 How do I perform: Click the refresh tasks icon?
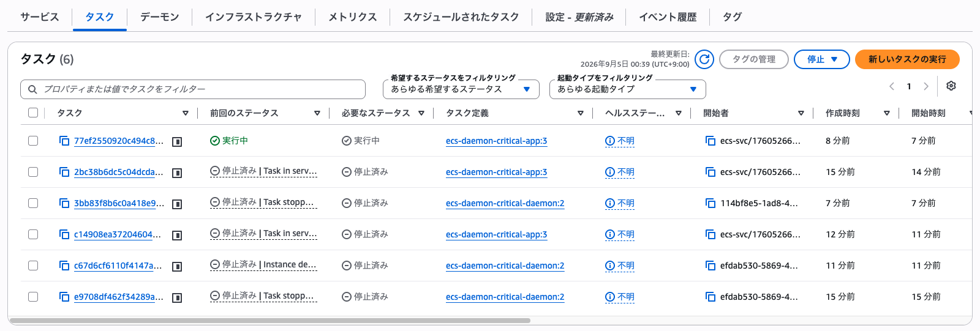click(704, 59)
